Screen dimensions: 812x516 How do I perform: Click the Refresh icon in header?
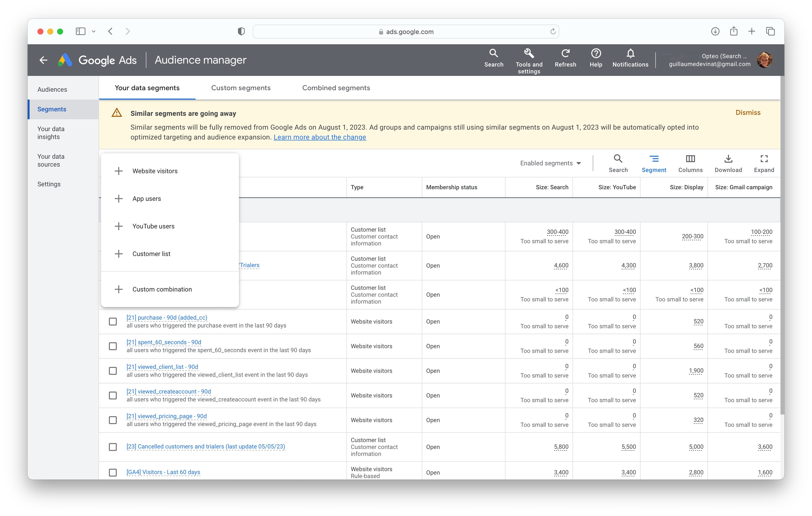(565, 54)
